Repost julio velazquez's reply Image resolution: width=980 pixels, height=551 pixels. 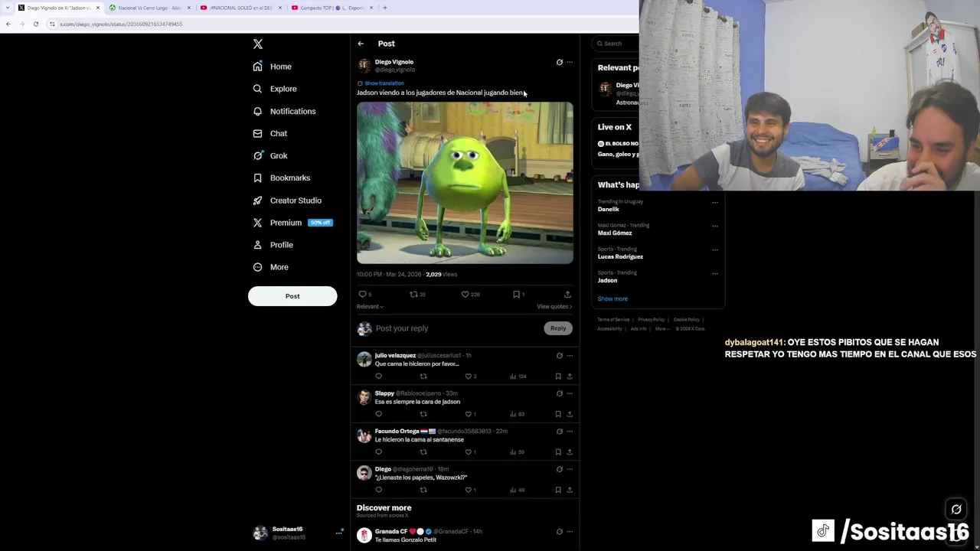[x=423, y=377]
